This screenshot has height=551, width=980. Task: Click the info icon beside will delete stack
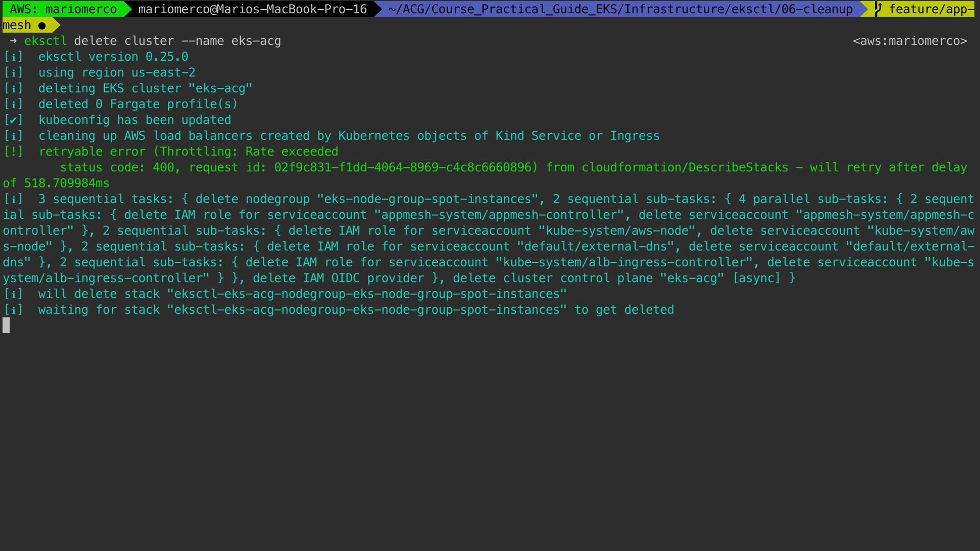pyautogui.click(x=13, y=294)
